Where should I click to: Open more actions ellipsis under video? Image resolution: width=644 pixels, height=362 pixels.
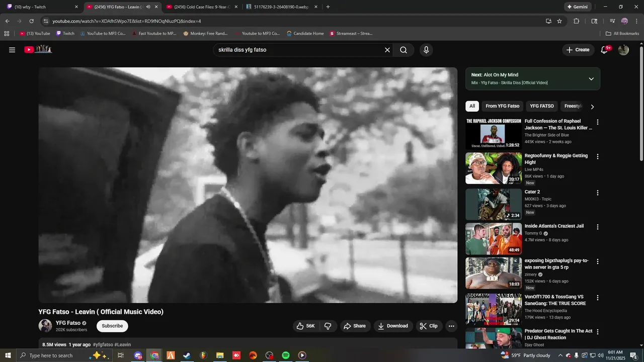coord(451,326)
